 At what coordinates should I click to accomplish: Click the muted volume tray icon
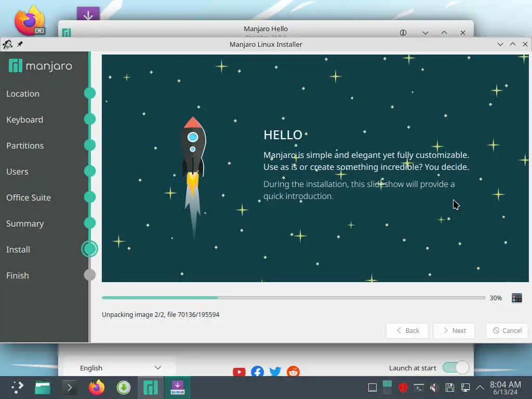(x=434, y=388)
